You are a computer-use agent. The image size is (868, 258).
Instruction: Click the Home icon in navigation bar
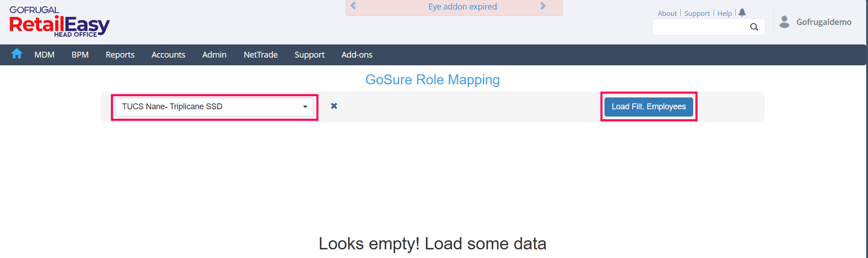(17, 54)
